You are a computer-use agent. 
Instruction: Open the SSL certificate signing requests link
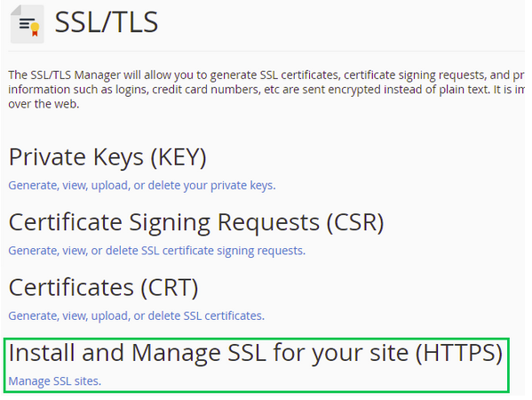[x=156, y=251]
